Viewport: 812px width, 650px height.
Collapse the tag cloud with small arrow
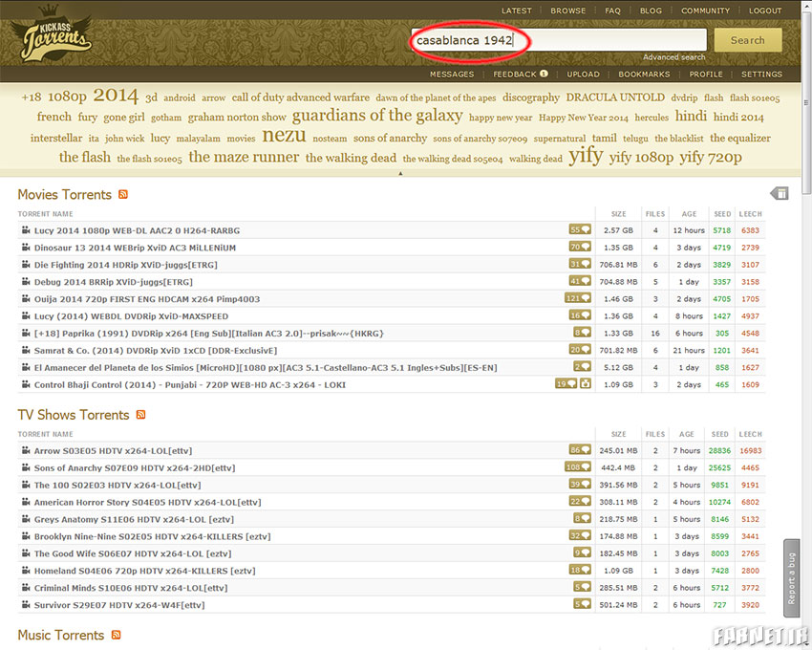[399, 173]
